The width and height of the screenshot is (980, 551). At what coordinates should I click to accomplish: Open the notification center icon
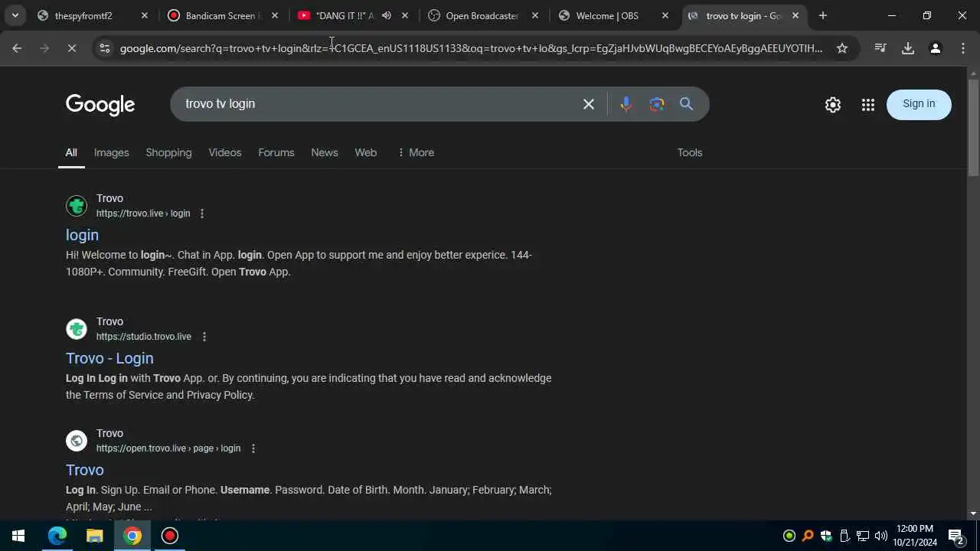pos(955,536)
